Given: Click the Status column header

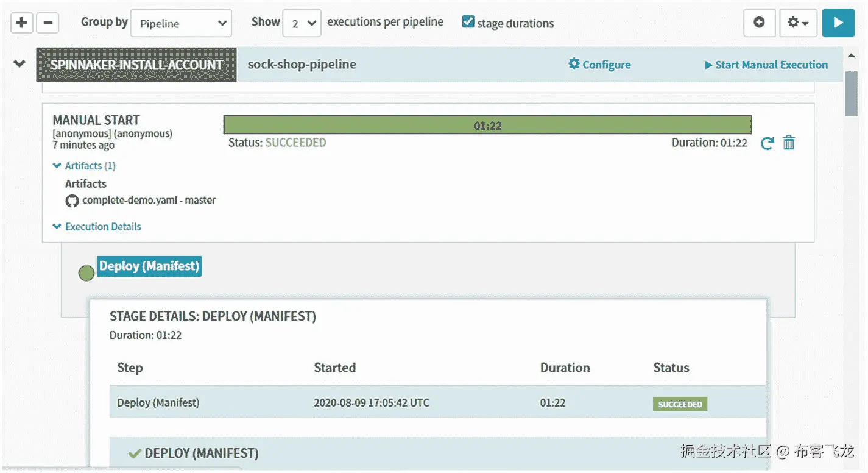Looking at the screenshot, I should tap(671, 368).
